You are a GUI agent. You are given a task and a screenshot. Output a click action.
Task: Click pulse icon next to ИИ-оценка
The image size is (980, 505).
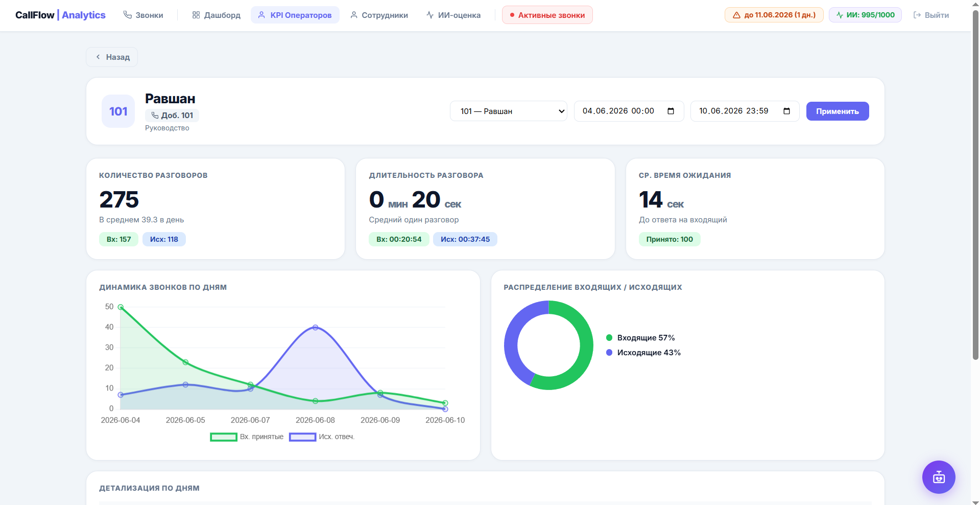[430, 15]
